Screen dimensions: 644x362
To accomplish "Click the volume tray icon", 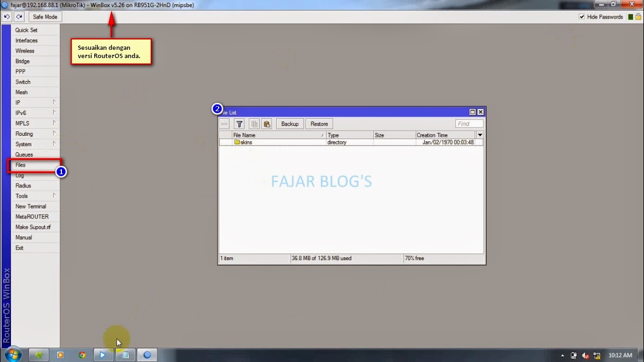I will click(x=586, y=355).
